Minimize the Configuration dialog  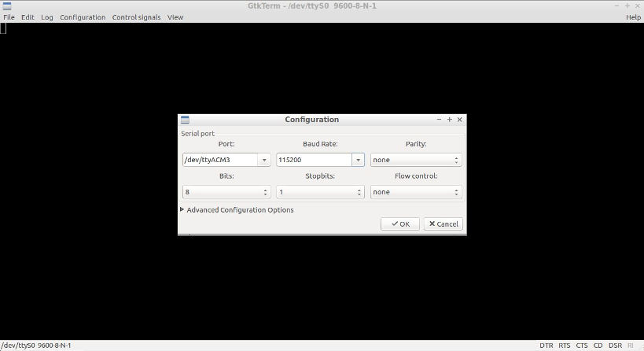[x=439, y=119]
